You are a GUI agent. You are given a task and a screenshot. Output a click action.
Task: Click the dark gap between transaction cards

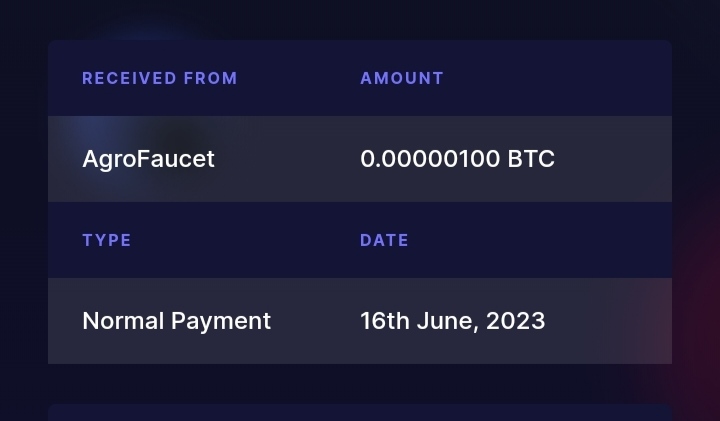(360, 384)
